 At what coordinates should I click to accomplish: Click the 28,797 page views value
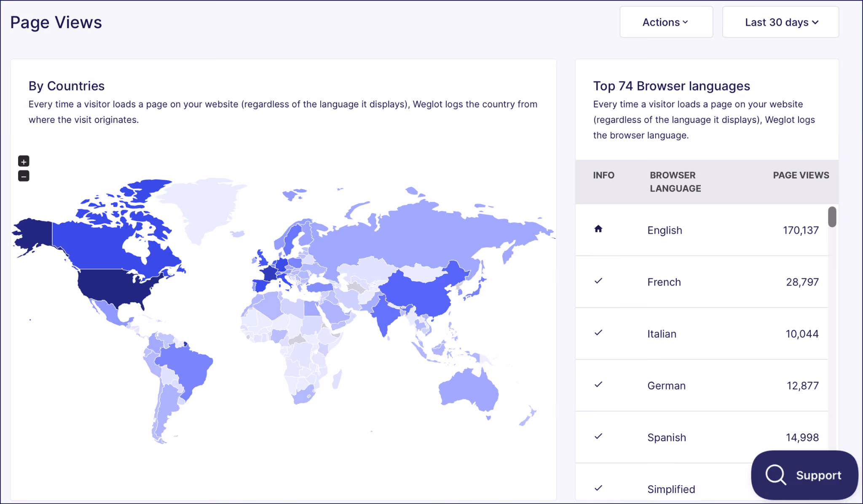pyautogui.click(x=802, y=282)
